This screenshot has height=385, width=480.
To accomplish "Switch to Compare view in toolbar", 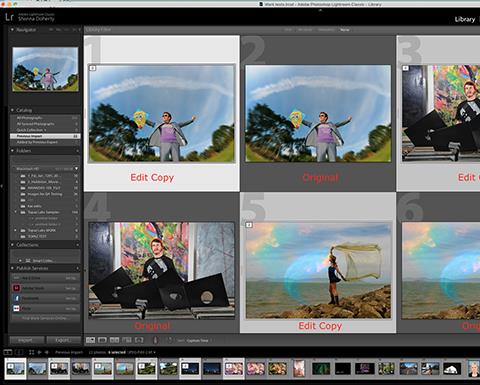I will click(114, 340).
